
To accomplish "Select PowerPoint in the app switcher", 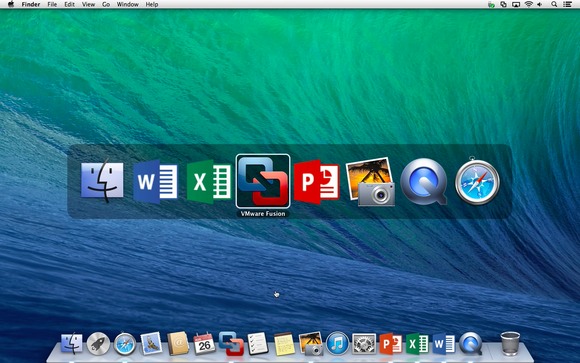I will [x=317, y=181].
